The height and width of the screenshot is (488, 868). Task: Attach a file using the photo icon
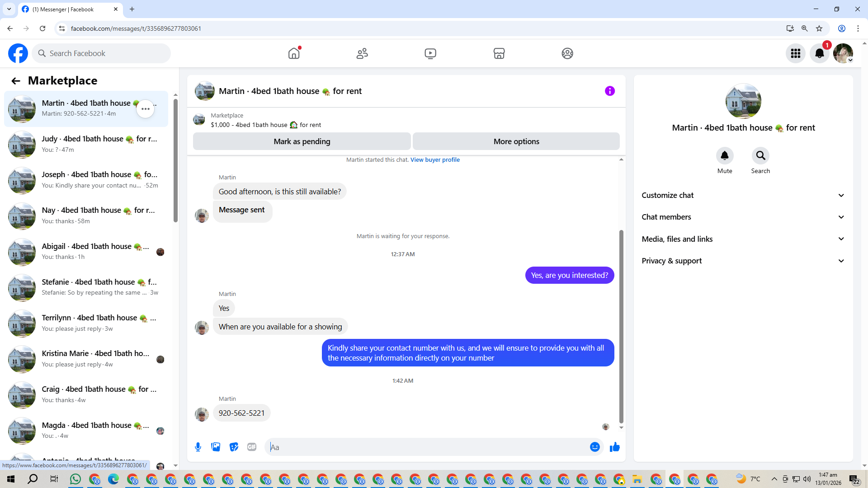click(x=216, y=447)
